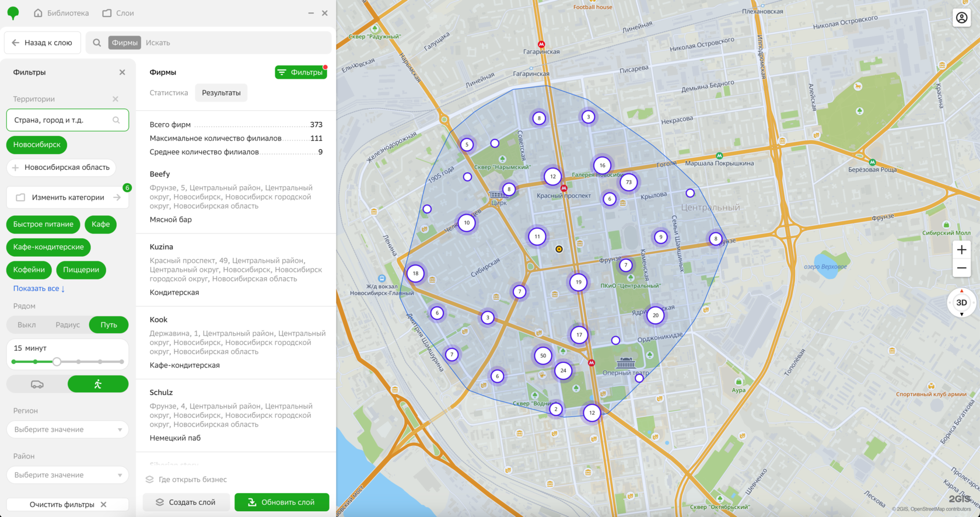Toggle the 3D map view
The image size is (980, 517).
point(961,303)
